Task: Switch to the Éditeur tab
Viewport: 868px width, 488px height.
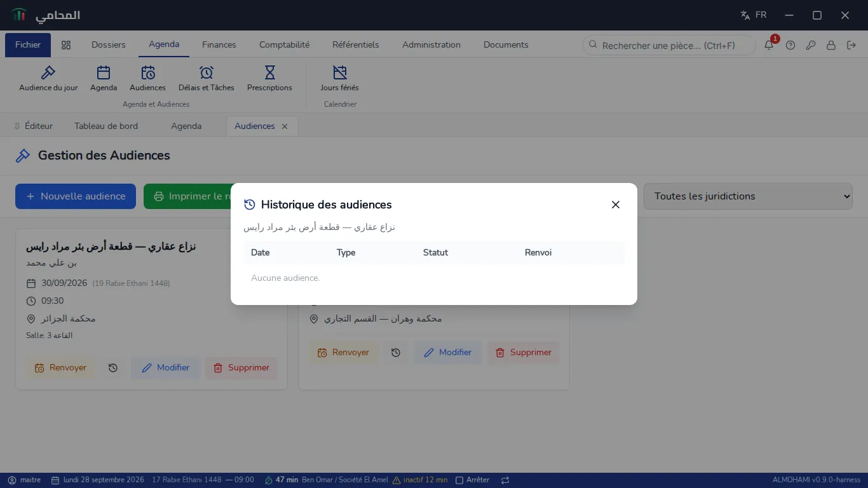Action: point(34,126)
